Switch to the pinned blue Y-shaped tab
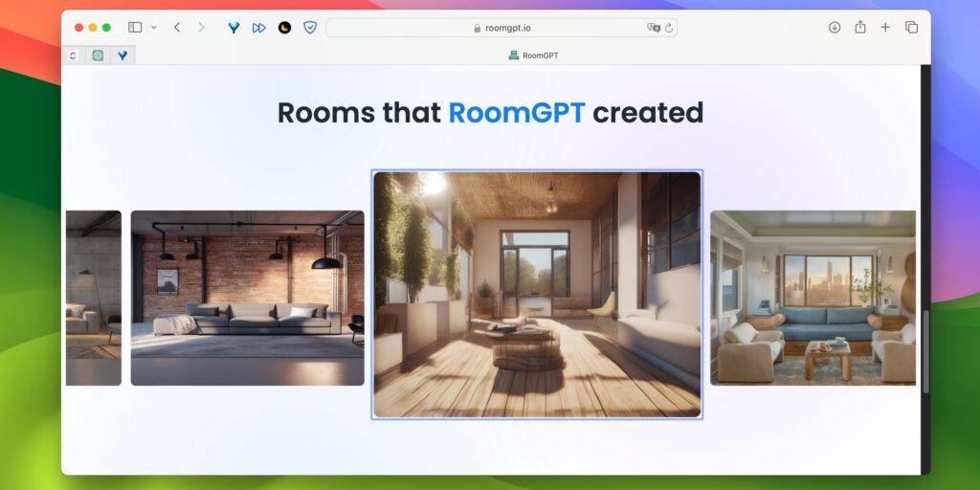The width and height of the screenshot is (980, 490). click(122, 56)
